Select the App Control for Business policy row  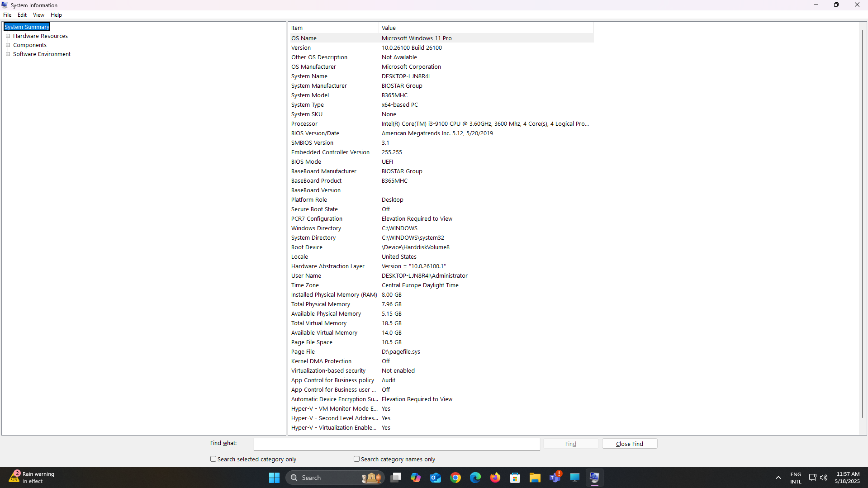click(441, 380)
